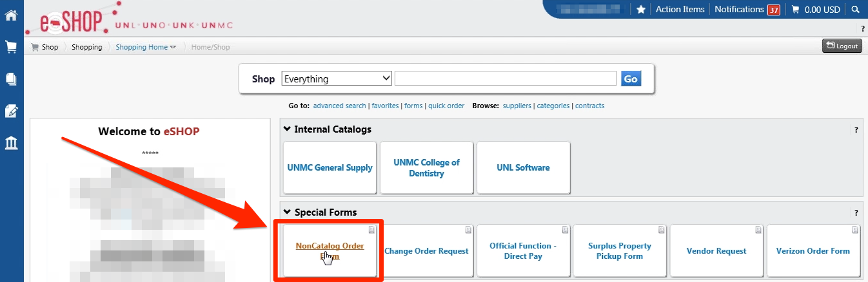The image size is (868, 282).
Task: Open Verizon Order Form
Action: pyautogui.click(x=813, y=251)
